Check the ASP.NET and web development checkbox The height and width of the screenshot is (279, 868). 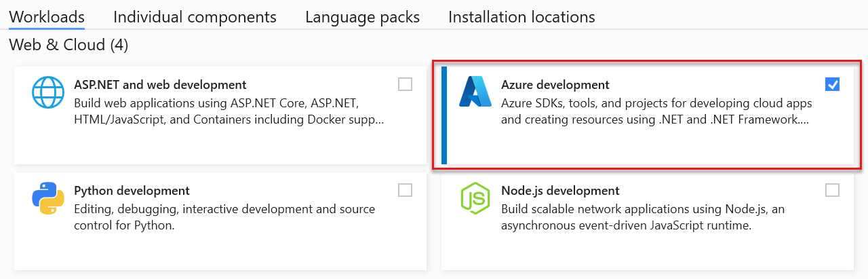[x=405, y=84]
